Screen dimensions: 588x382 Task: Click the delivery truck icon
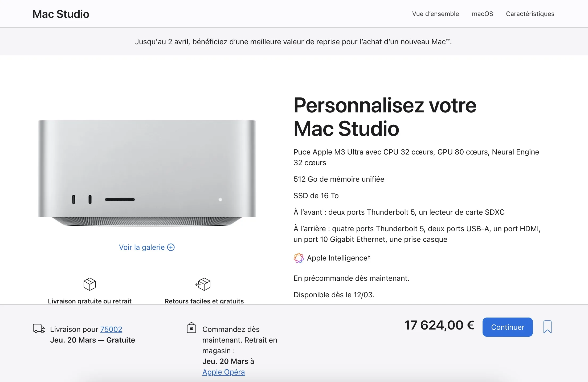(39, 328)
